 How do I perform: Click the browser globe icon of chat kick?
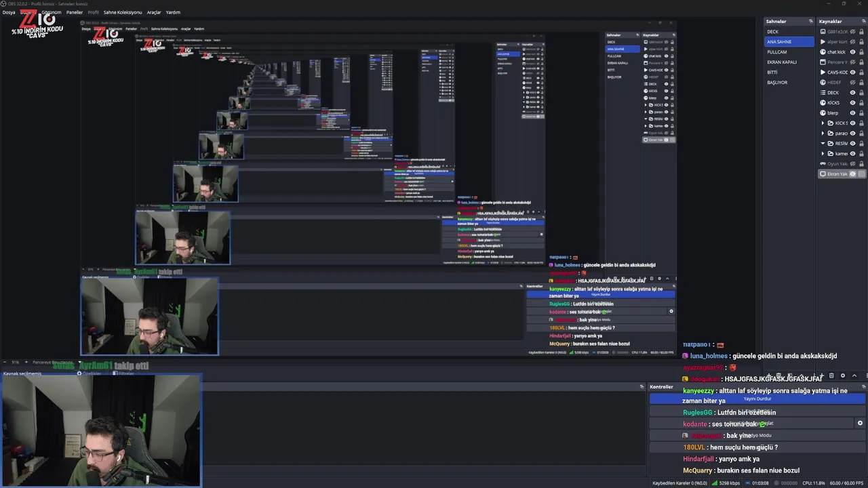point(823,52)
